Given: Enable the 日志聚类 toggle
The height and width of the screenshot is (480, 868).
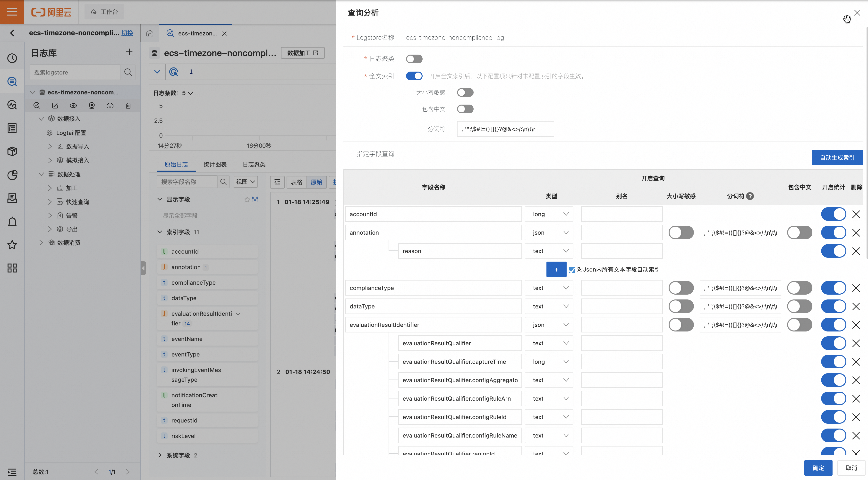Looking at the screenshot, I should click(414, 59).
